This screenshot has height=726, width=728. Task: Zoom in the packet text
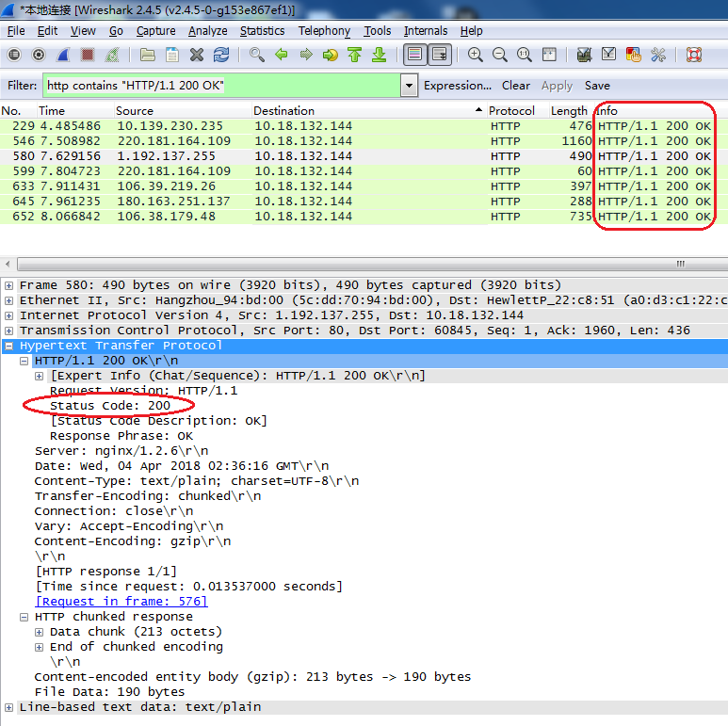pos(475,55)
